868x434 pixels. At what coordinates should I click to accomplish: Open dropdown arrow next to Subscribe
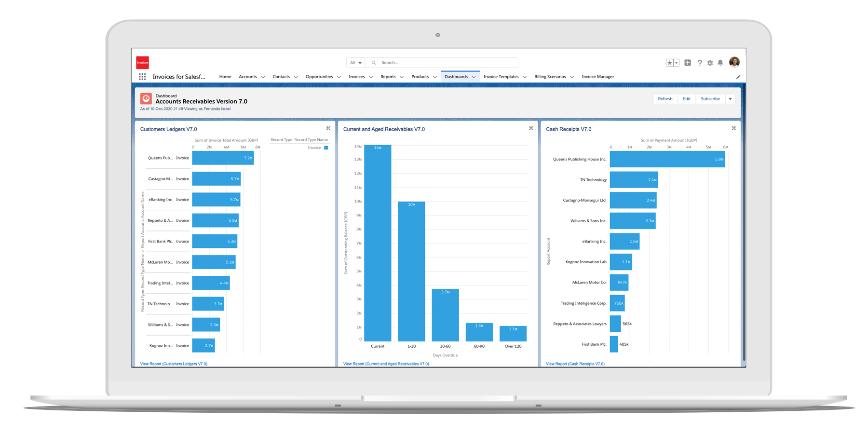tap(730, 99)
